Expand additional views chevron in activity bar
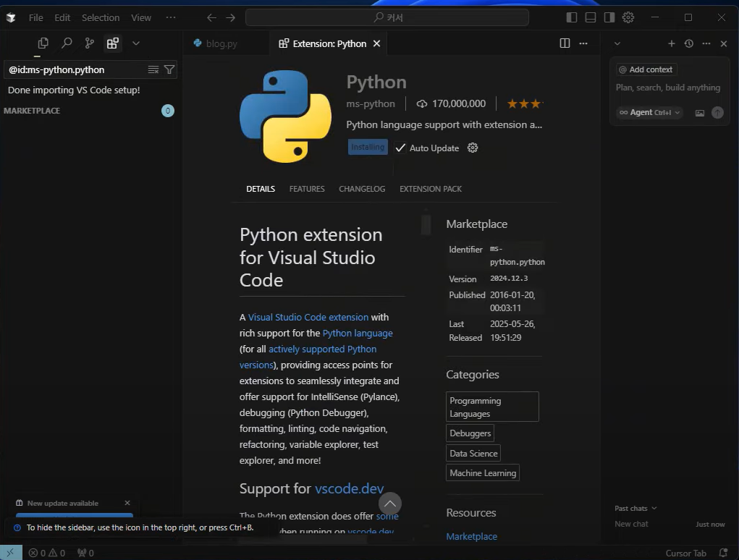Image resolution: width=739 pixels, height=560 pixels. [136, 43]
